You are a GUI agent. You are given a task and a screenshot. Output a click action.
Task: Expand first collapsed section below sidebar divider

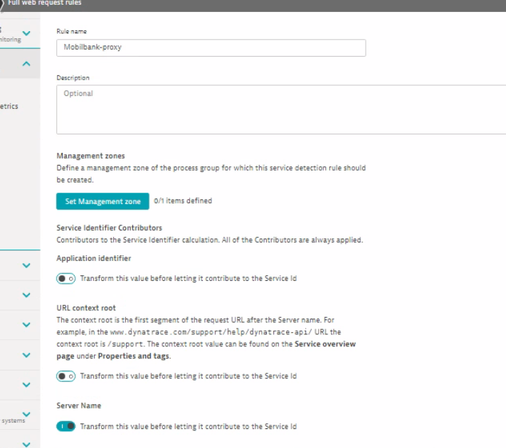point(26,266)
